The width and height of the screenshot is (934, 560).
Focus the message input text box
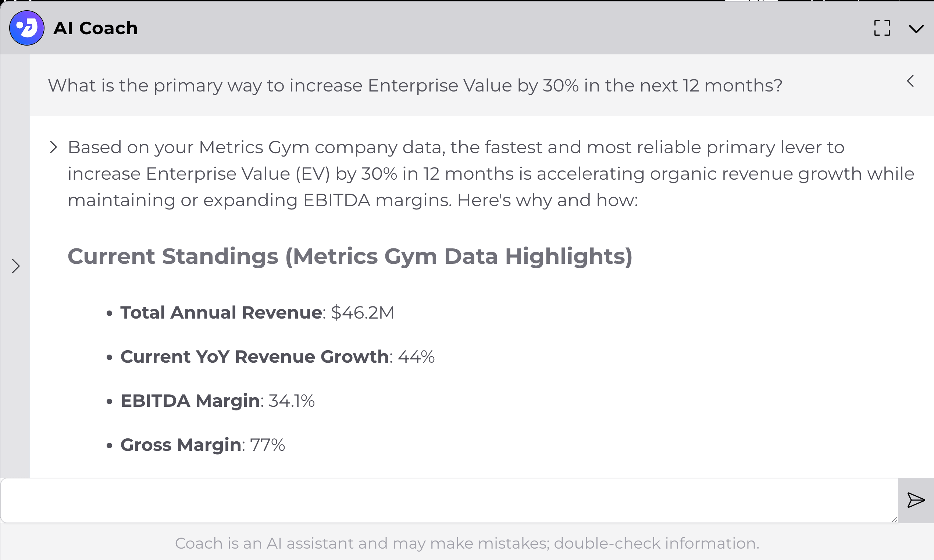click(449, 500)
